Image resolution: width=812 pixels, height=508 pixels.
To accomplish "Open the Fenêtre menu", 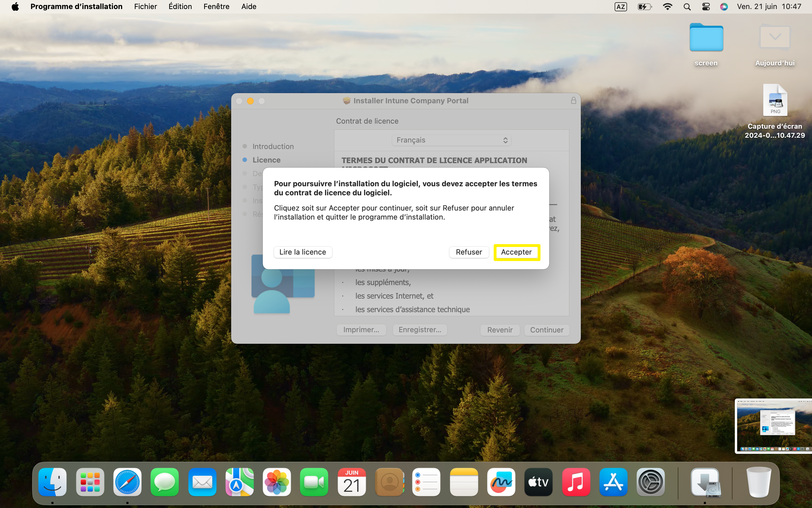I will click(217, 7).
